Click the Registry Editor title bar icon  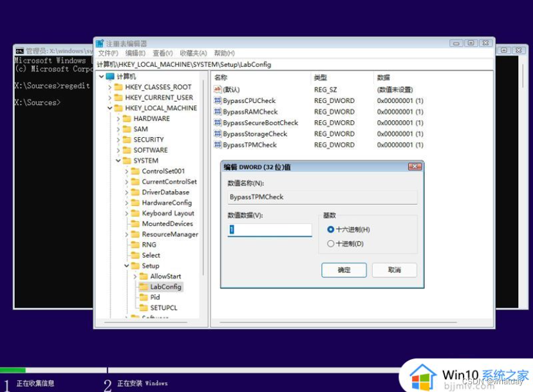[100, 44]
